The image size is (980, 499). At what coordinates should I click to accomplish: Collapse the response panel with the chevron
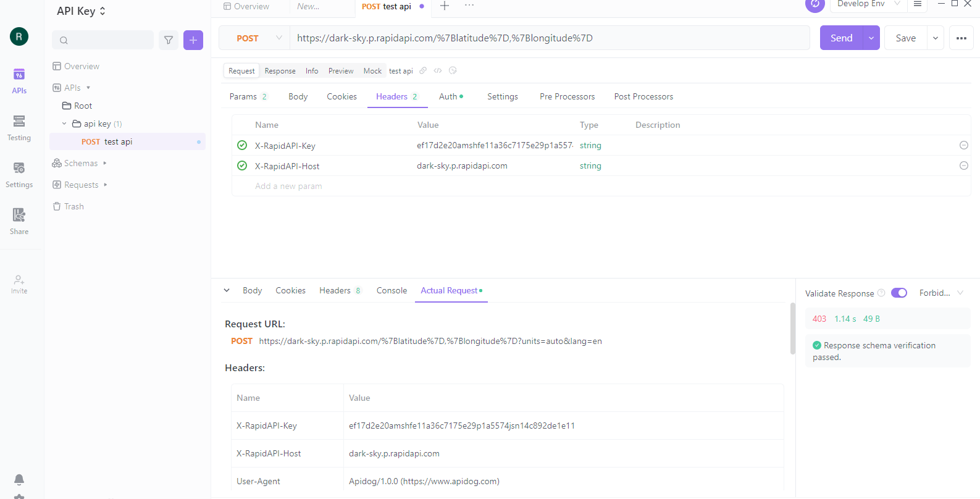tap(227, 290)
